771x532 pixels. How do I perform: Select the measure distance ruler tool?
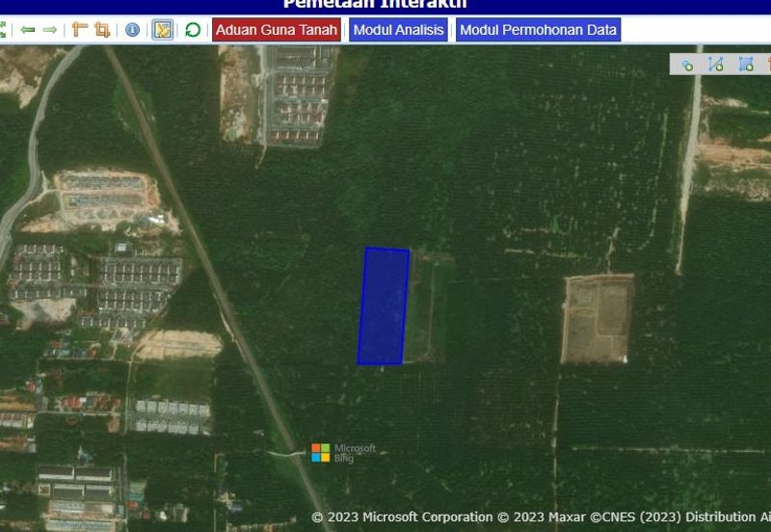pos(79,30)
